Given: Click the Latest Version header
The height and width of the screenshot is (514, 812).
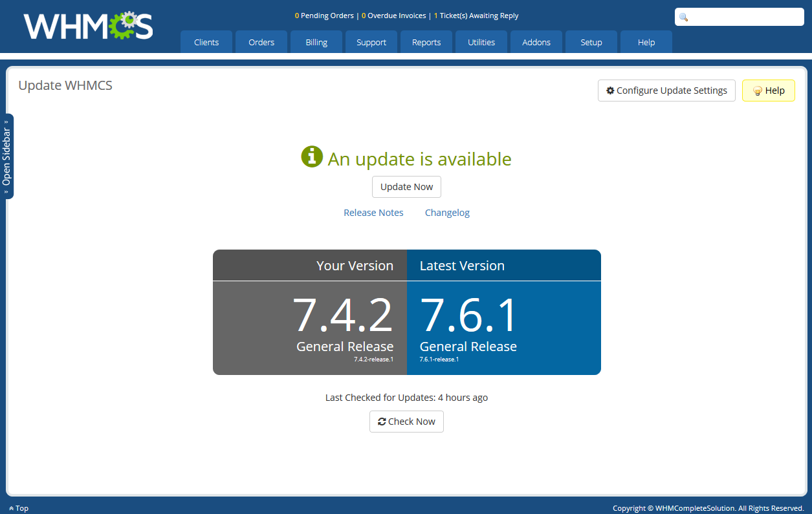Looking at the screenshot, I should pyautogui.click(x=462, y=266).
